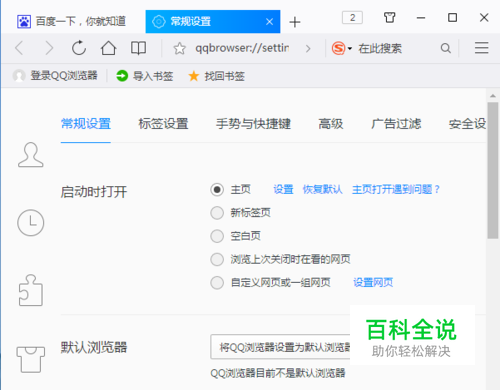Viewport: 500px width, 390px height.
Task: Click 将QQ浏览器设置为默认浏览器 button
Action: pos(280,347)
